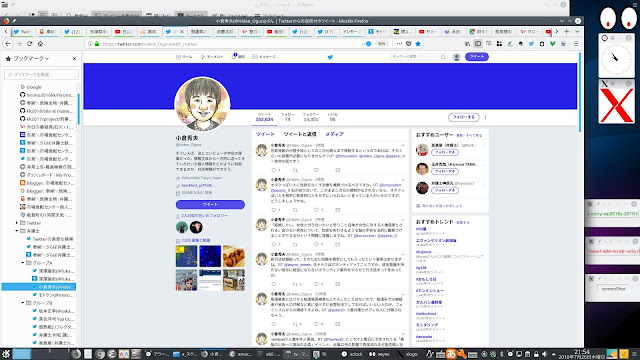Open the Firefox hamburger menu

coord(576,44)
